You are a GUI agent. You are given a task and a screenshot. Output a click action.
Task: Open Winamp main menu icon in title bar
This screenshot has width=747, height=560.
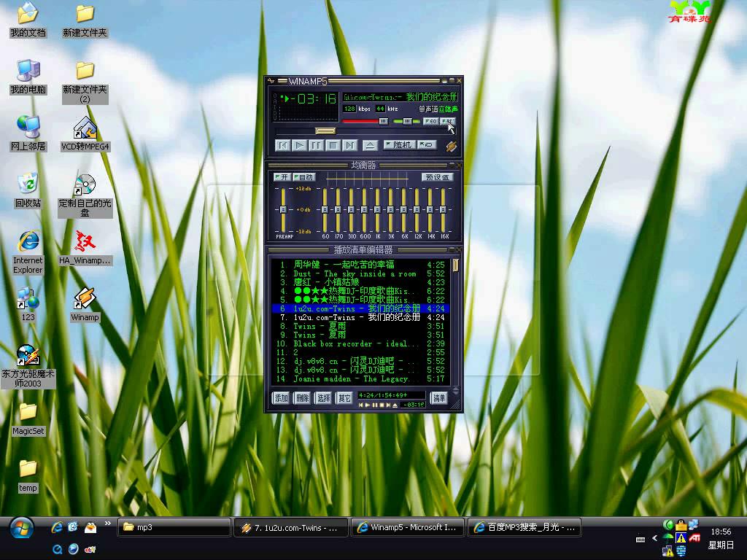pos(271,81)
